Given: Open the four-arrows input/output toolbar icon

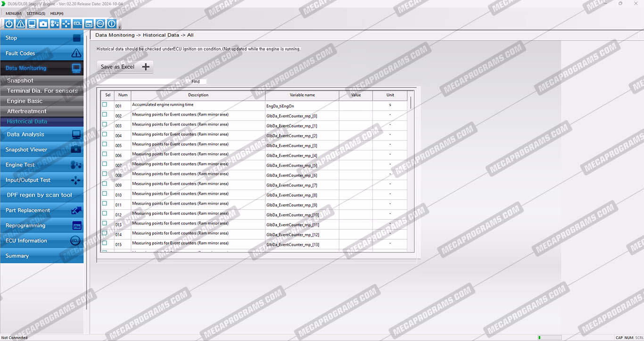Looking at the screenshot, I should [x=66, y=24].
